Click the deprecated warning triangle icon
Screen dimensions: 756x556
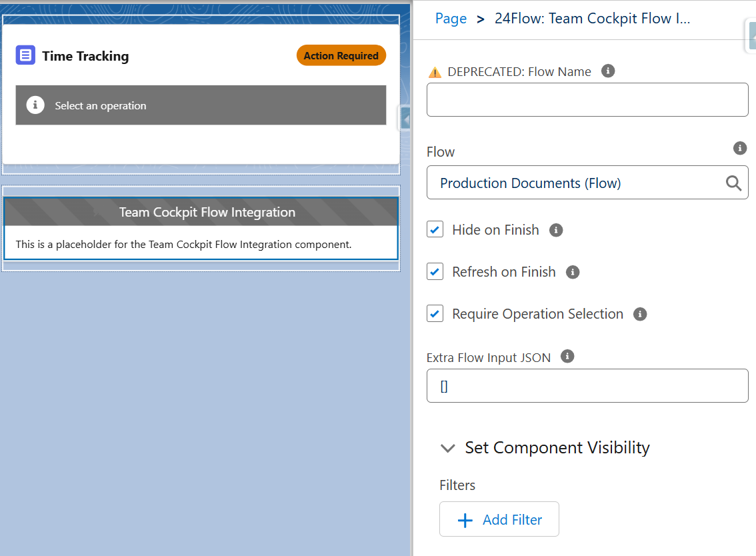point(435,72)
